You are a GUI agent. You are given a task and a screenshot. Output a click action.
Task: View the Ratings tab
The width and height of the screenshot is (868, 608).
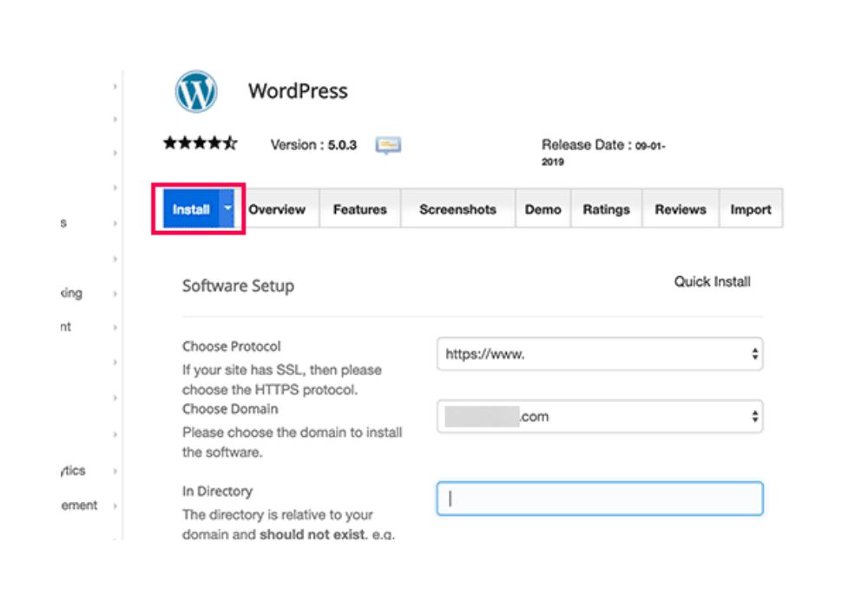click(606, 209)
